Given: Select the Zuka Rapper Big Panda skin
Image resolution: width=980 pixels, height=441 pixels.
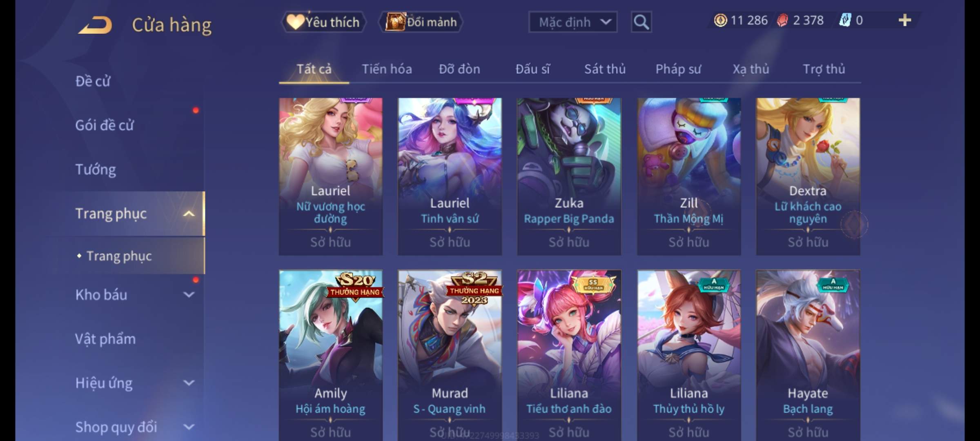Looking at the screenshot, I should click(x=569, y=176).
